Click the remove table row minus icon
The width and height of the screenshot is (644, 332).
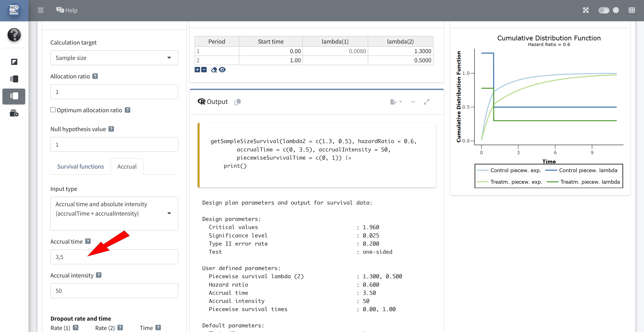[204, 70]
